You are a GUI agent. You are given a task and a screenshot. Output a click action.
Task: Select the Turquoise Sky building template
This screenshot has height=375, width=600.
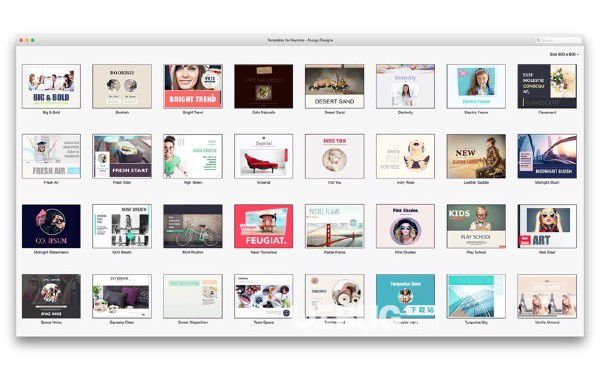(x=476, y=296)
